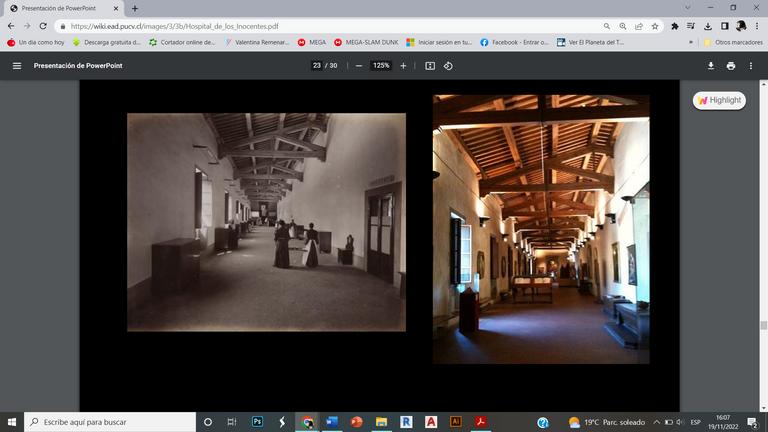This screenshot has width=768, height=432.
Task: Select the Presentación de PowerPoint tab
Action: 62,8
